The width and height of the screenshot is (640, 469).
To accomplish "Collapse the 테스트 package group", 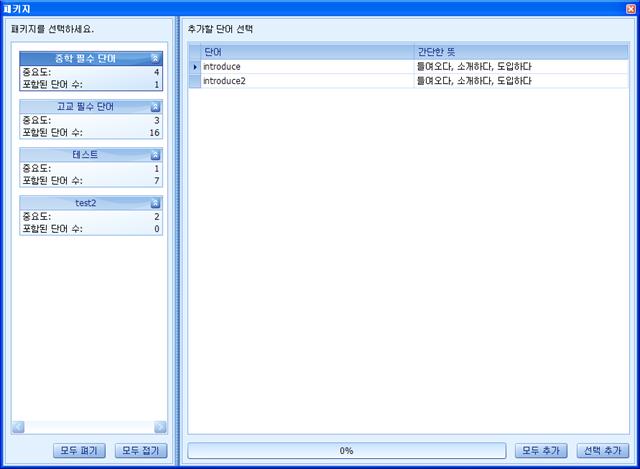I will point(155,155).
